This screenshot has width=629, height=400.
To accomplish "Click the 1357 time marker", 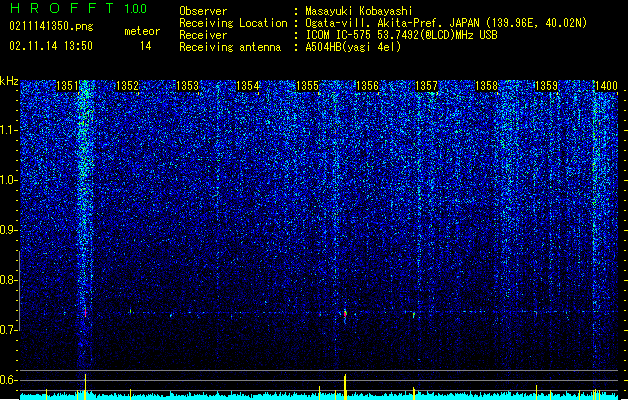I will (x=426, y=86).
